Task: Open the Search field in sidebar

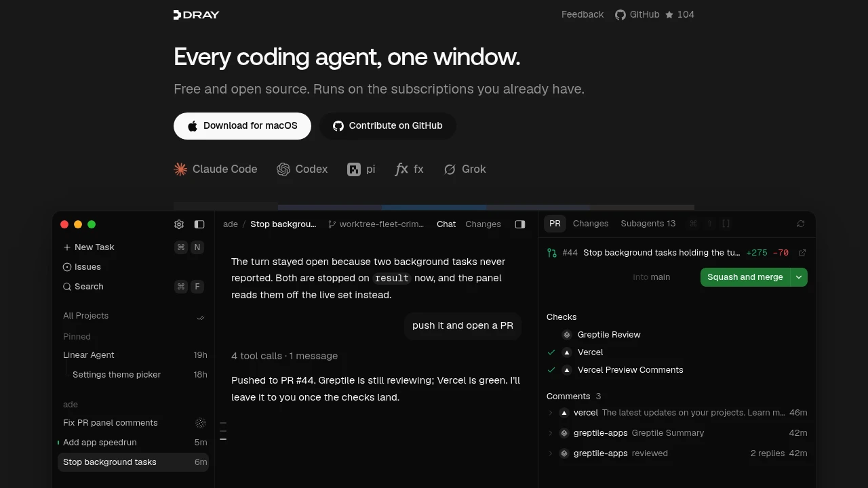Action: click(133, 287)
